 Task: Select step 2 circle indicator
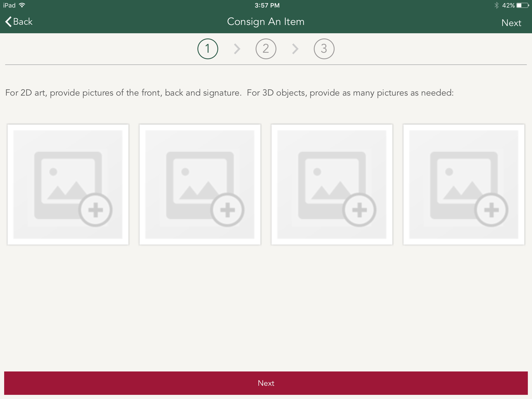tap(266, 49)
